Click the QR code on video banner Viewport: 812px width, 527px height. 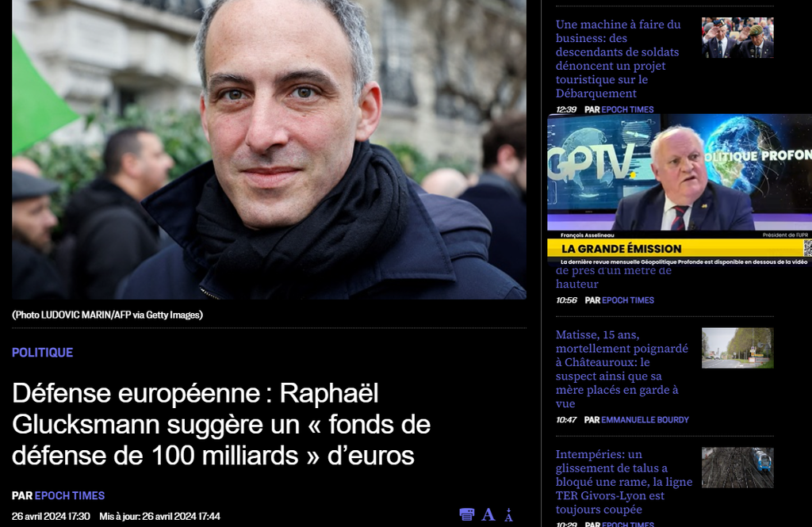(x=808, y=248)
